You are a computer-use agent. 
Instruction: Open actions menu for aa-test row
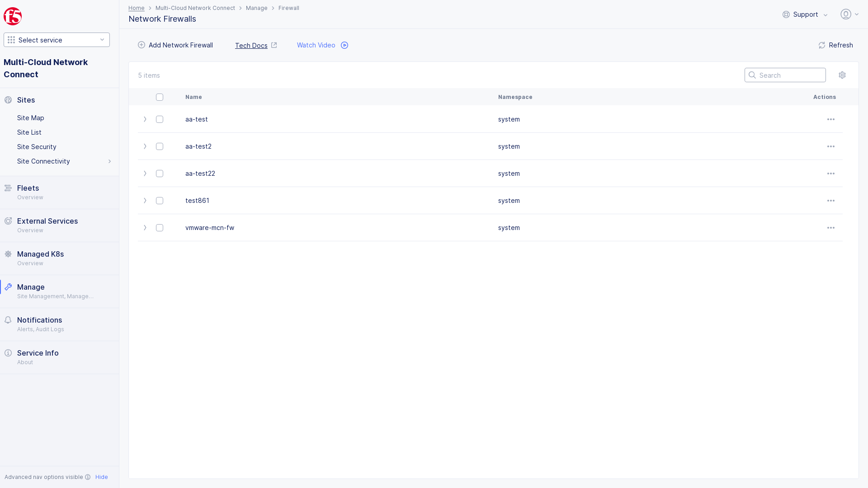(830, 119)
